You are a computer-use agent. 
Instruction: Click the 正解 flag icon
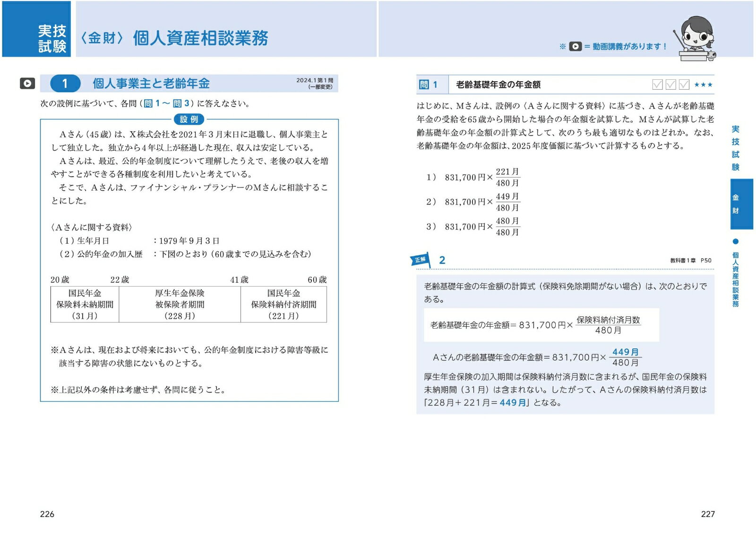pos(421,260)
